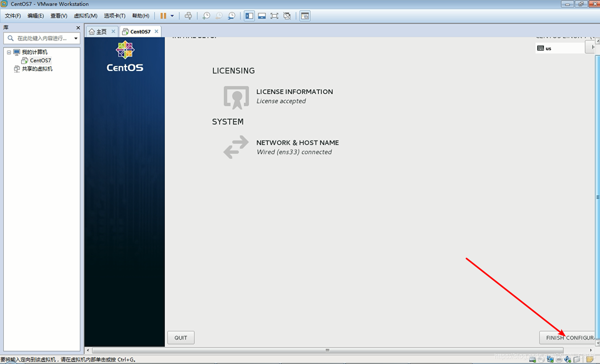
Task: Toggle the thumbnail bar view
Action: point(262,16)
